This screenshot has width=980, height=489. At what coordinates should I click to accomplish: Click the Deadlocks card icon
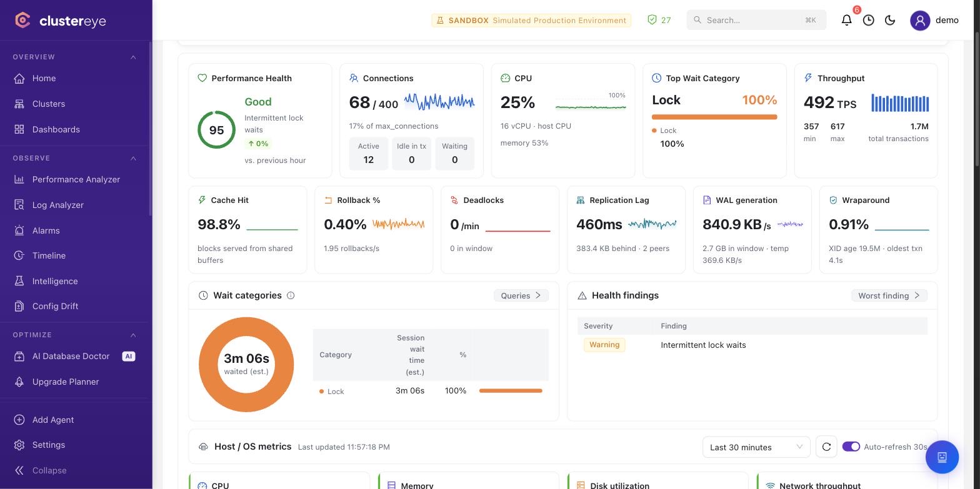tap(454, 200)
